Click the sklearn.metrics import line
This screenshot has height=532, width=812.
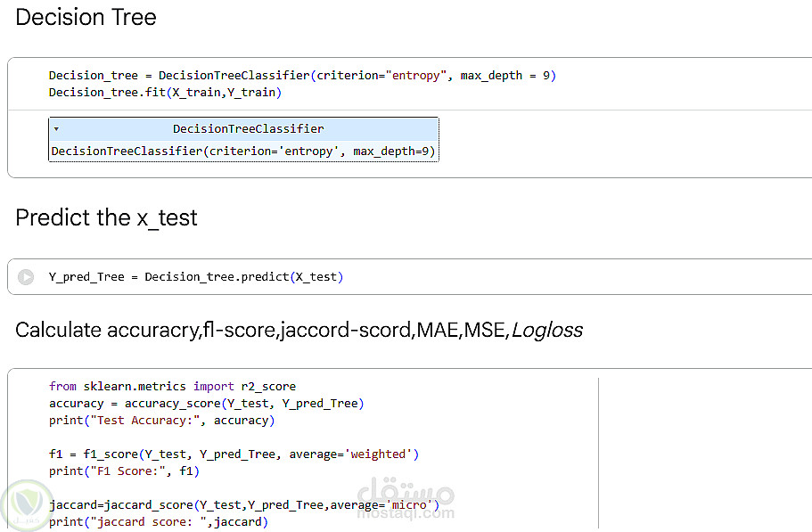point(172,387)
